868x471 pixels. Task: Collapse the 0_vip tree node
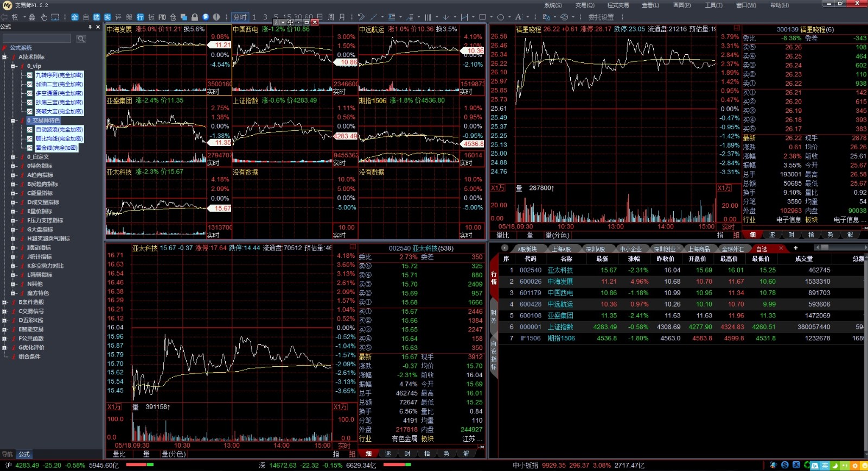pyautogui.click(x=14, y=66)
